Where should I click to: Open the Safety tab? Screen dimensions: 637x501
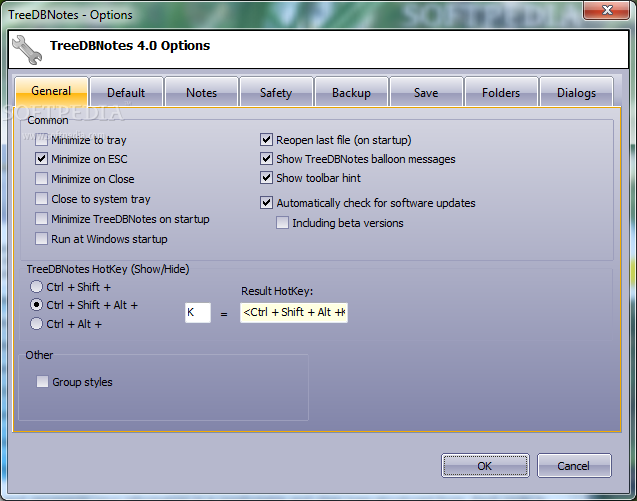point(276,92)
